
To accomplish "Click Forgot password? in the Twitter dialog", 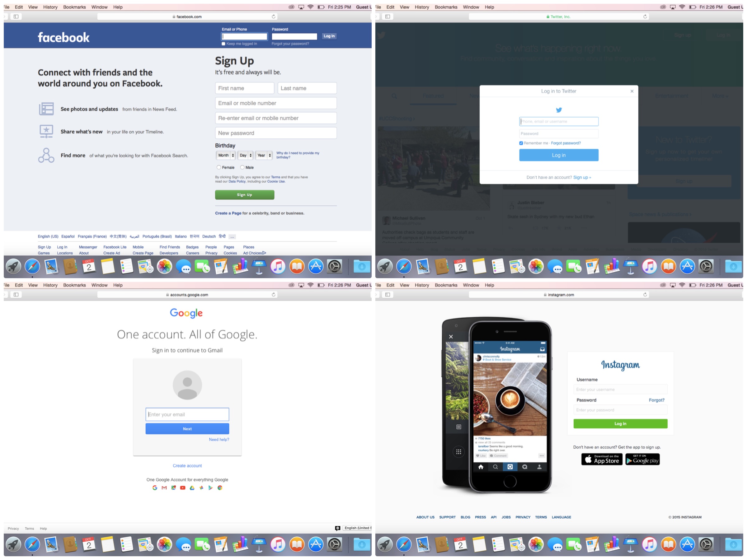I will (566, 143).
